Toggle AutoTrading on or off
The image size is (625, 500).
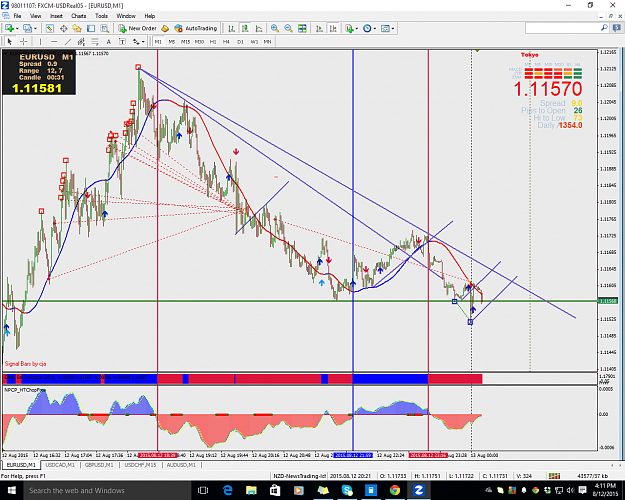point(196,28)
